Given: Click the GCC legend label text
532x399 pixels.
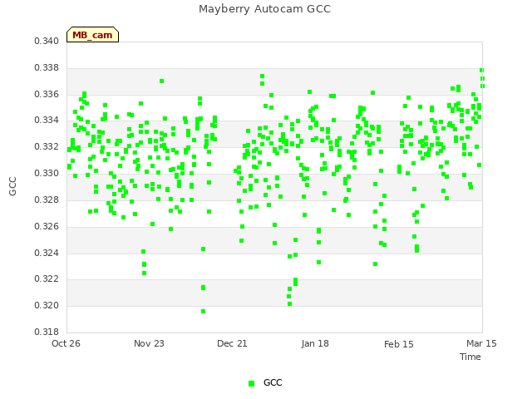Looking at the screenshot, I should [273, 382].
